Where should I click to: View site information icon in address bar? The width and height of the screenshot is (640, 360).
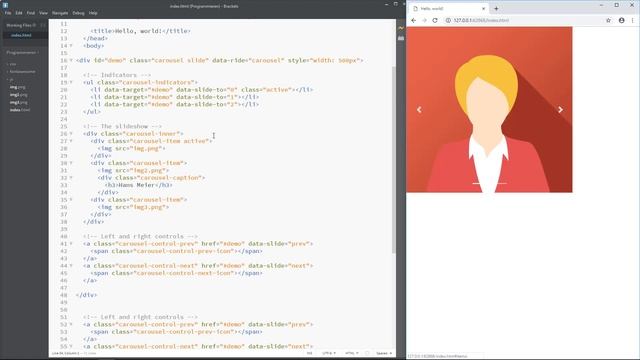point(448,20)
